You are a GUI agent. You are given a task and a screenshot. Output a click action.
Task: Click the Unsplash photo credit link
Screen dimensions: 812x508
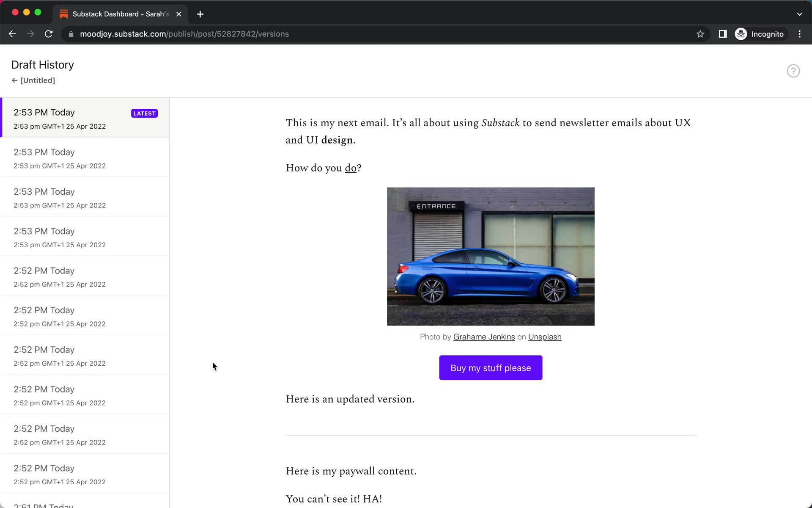545,337
